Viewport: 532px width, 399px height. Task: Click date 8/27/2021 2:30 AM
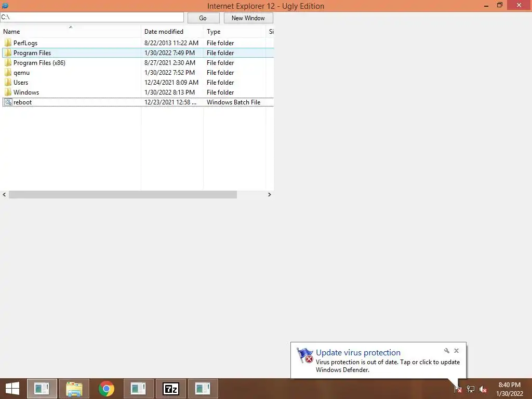170,63
